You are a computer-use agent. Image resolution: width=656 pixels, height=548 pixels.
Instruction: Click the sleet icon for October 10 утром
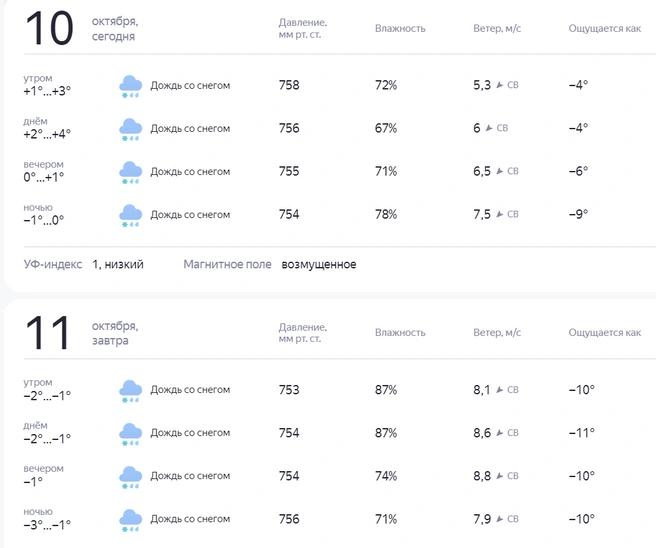pos(130,86)
